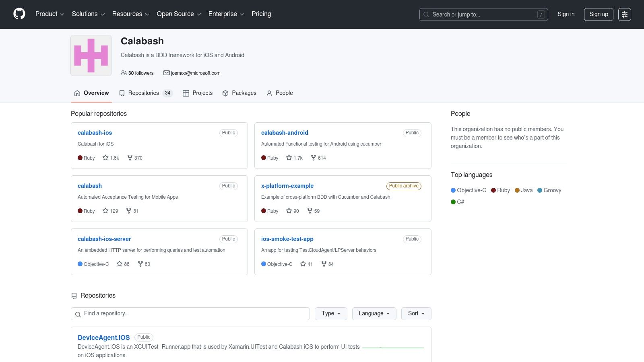Click the Objective-C blue language dot
Screen dimensions: 644x362
[453, 190]
